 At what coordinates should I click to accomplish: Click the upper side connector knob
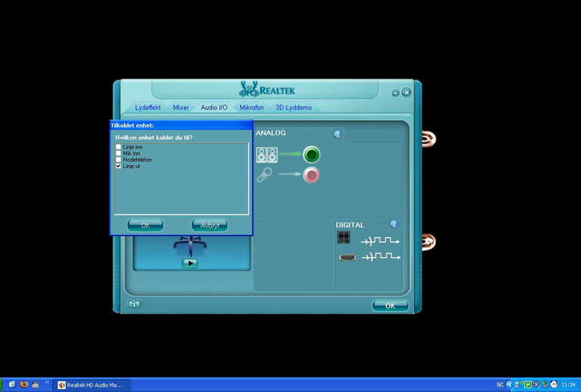point(429,139)
